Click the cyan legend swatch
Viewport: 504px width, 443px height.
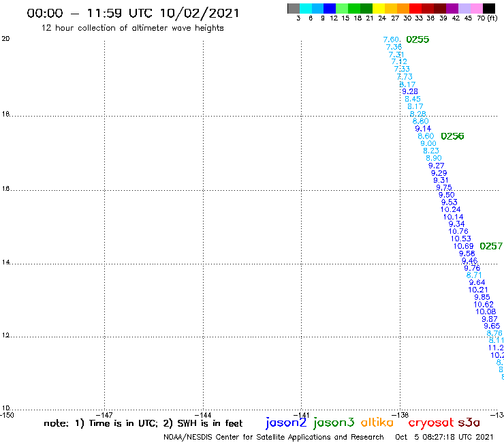[306, 8]
